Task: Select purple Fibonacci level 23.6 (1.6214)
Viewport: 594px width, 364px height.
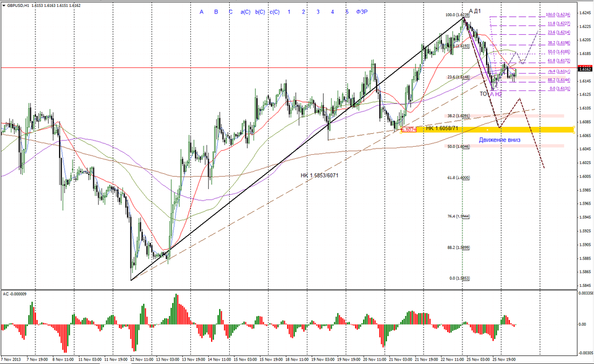Action: point(559,32)
